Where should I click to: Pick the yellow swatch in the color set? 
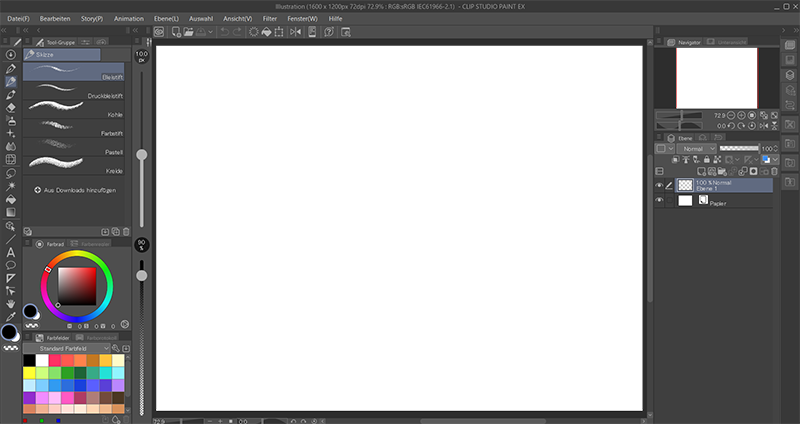point(29,372)
